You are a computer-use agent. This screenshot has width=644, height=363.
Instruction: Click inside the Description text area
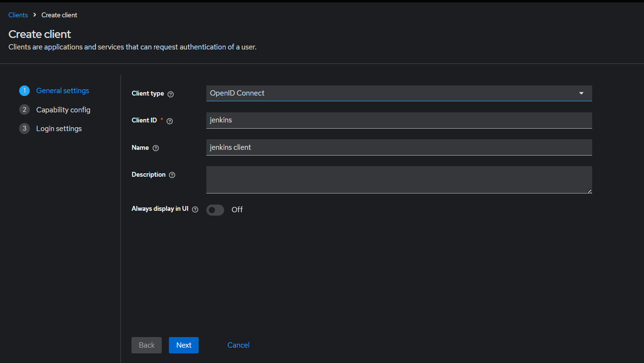point(398,180)
